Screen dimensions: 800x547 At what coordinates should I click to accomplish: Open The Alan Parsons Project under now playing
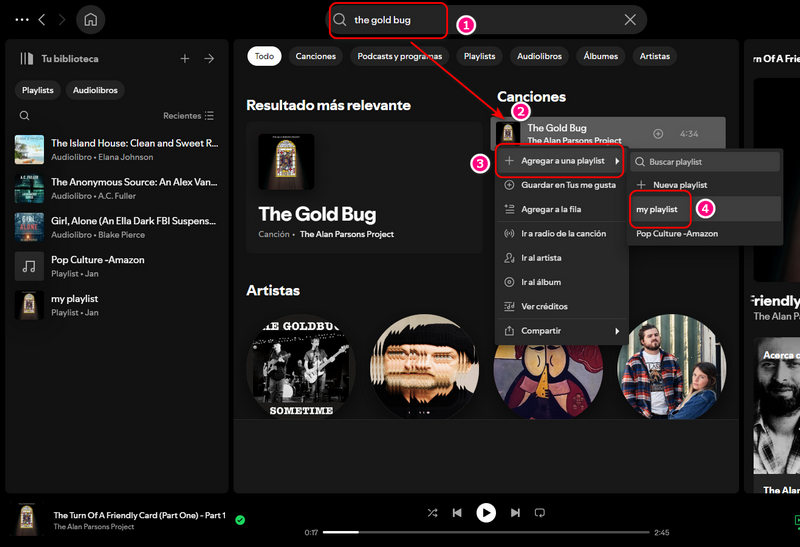[x=94, y=527]
